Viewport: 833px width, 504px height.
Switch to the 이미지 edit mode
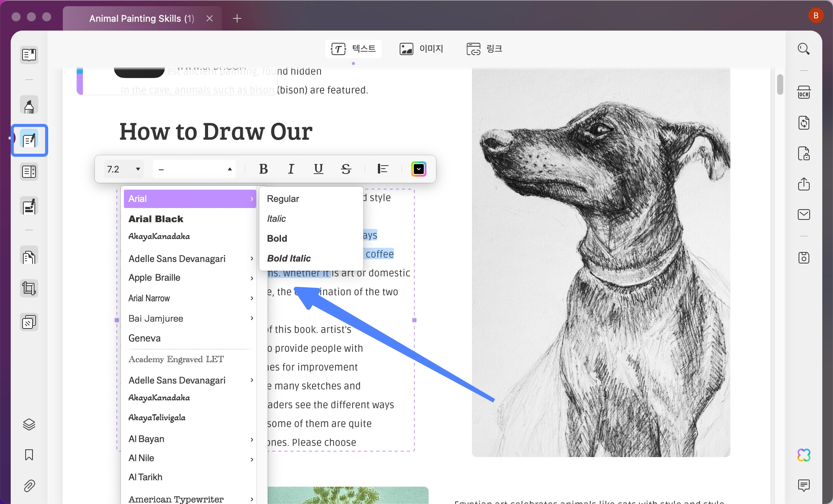(421, 49)
